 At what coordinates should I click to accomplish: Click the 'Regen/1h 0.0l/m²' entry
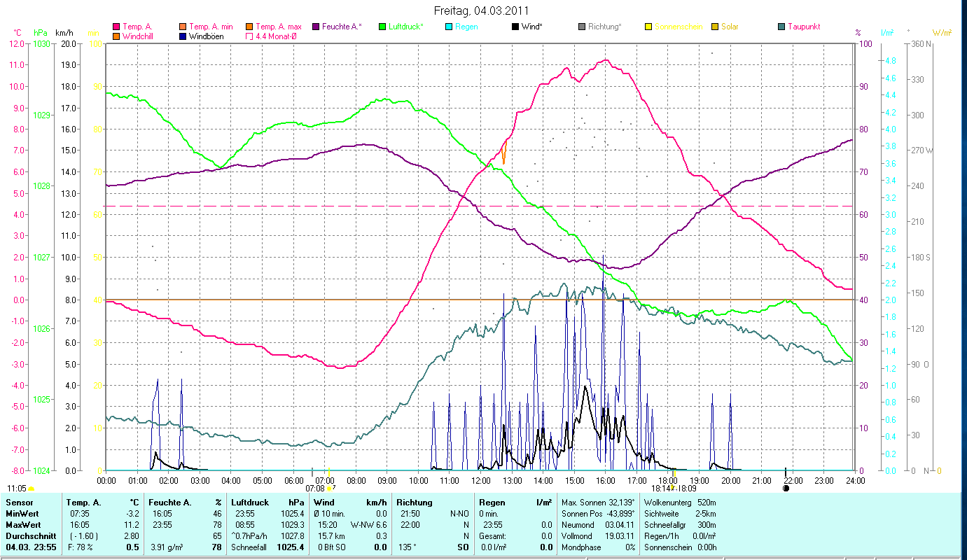pyautogui.click(x=680, y=535)
